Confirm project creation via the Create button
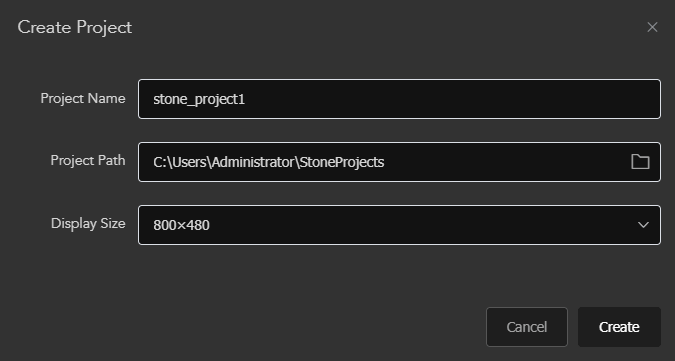675x361 pixels. pyautogui.click(x=619, y=327)
